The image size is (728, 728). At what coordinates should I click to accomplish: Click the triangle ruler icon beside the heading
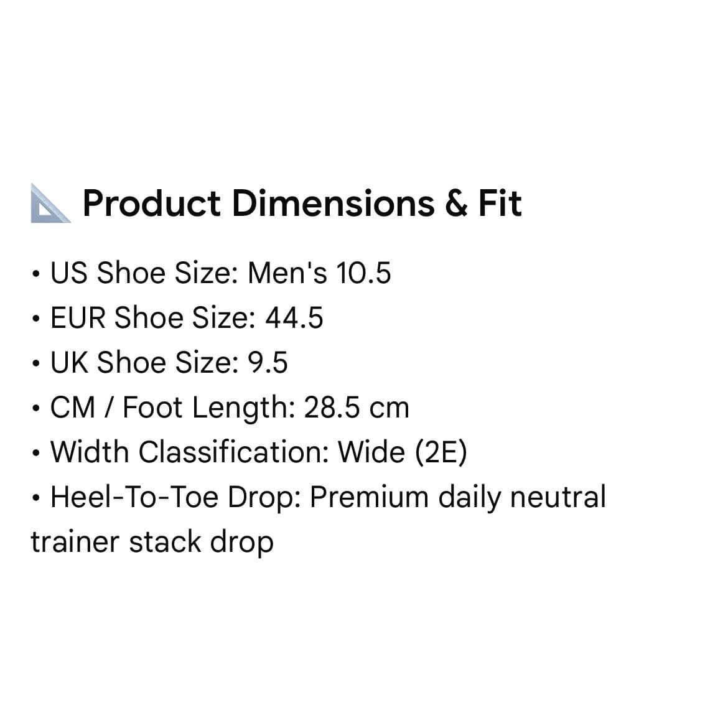point(50,203)
